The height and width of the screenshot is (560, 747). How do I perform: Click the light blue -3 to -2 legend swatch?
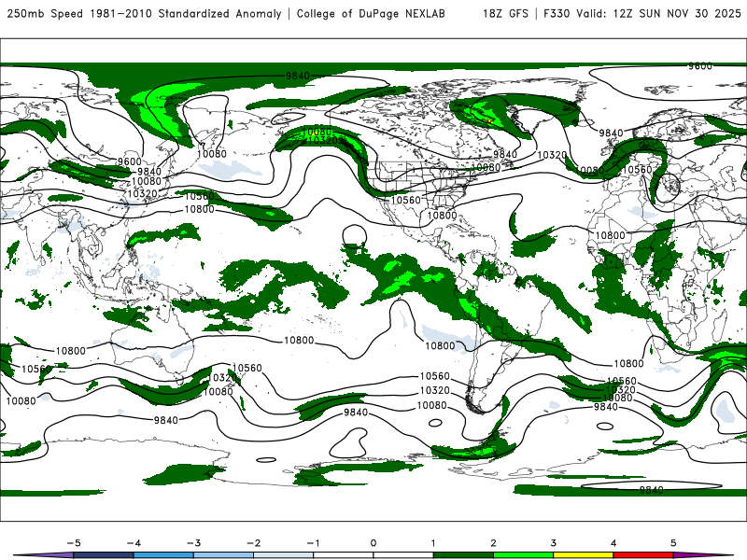point(223,555)
